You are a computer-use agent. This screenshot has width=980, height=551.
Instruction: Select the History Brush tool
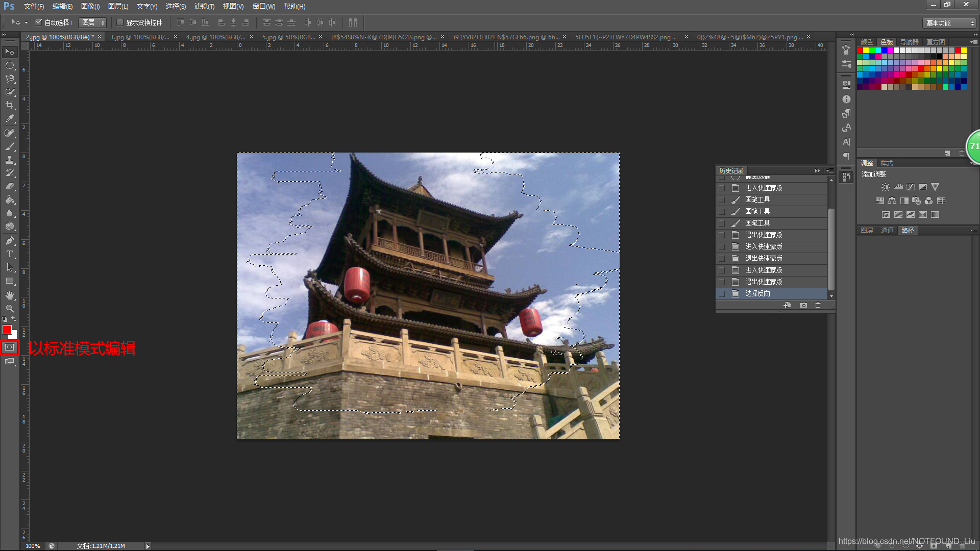click(x=10, y=173)
